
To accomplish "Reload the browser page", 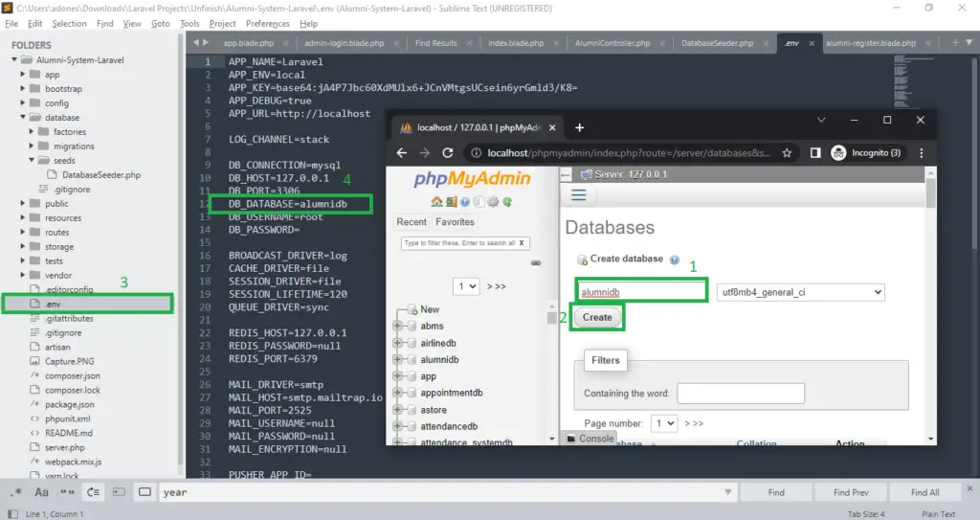I will click(x=447, y=153).
